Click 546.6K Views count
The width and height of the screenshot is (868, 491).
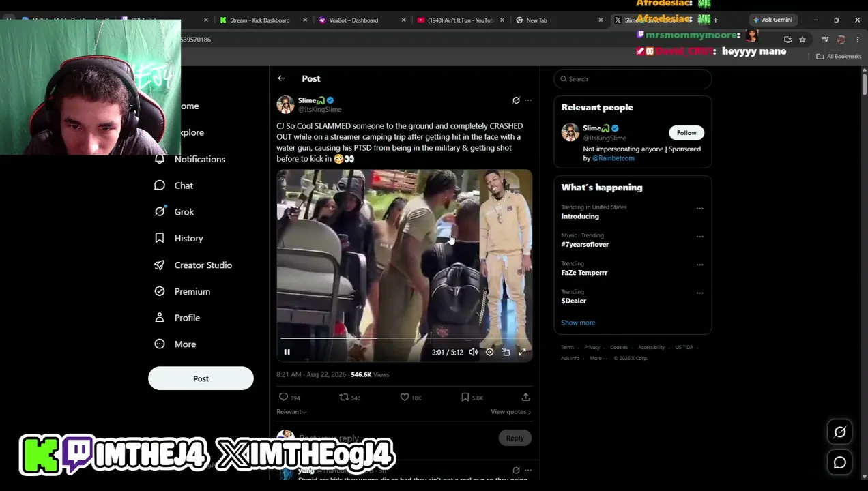click(x=370, y=374)
